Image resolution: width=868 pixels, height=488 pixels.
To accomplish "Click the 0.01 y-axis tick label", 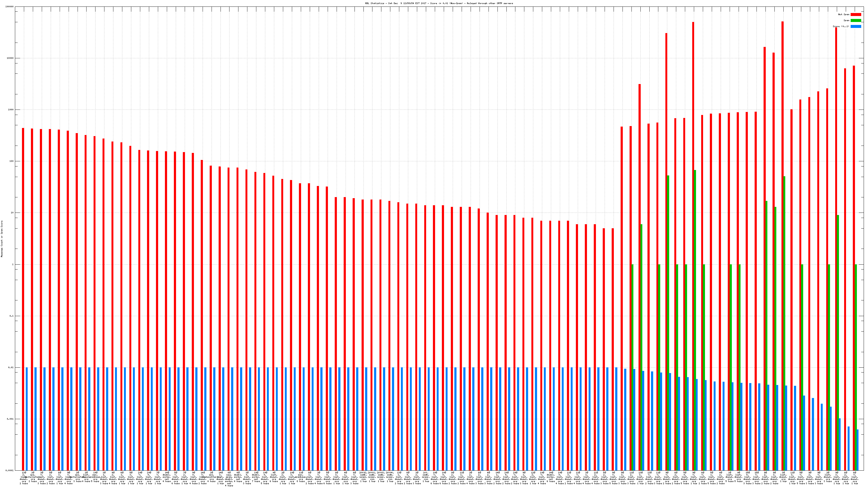I will pos(11,368).
